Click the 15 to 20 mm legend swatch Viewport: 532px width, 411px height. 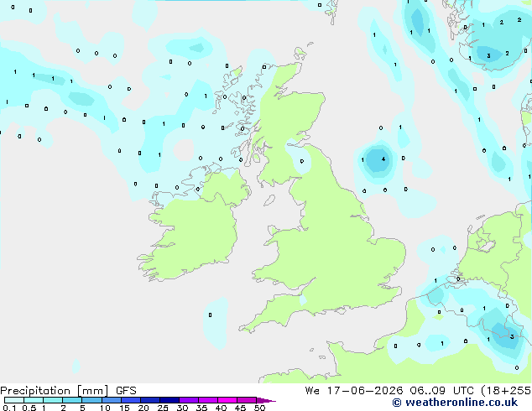131,400
